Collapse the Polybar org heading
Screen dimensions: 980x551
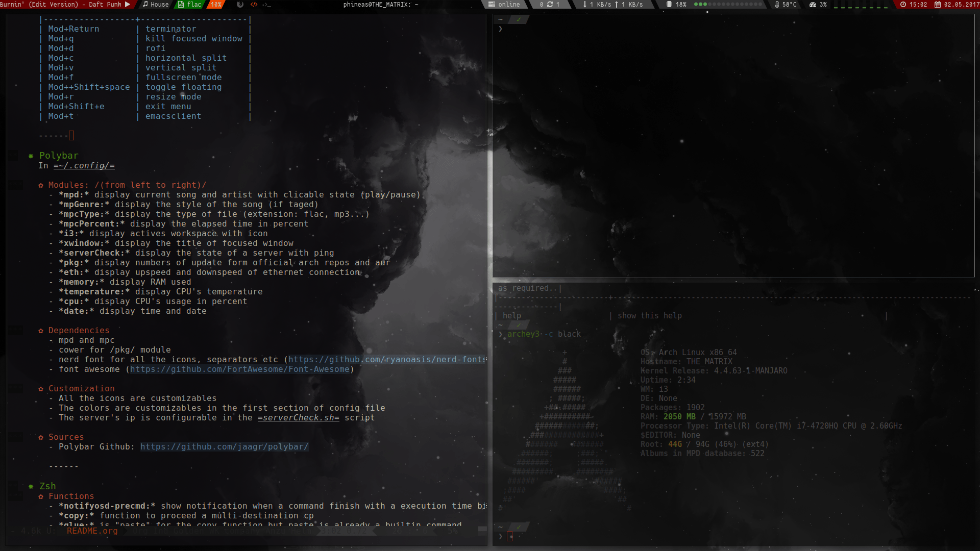59,156
